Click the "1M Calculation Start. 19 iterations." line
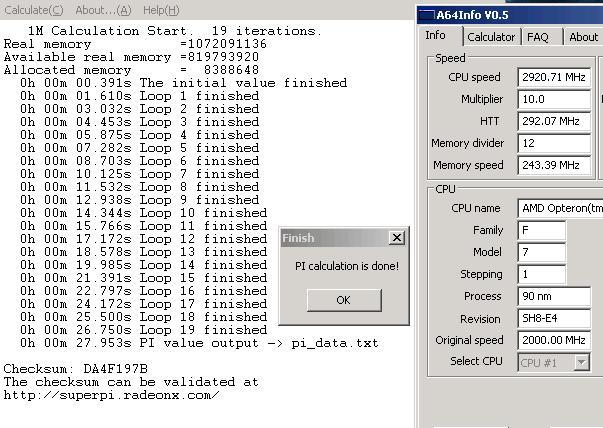This screenshot has height=428, width=603. [174, 31]
